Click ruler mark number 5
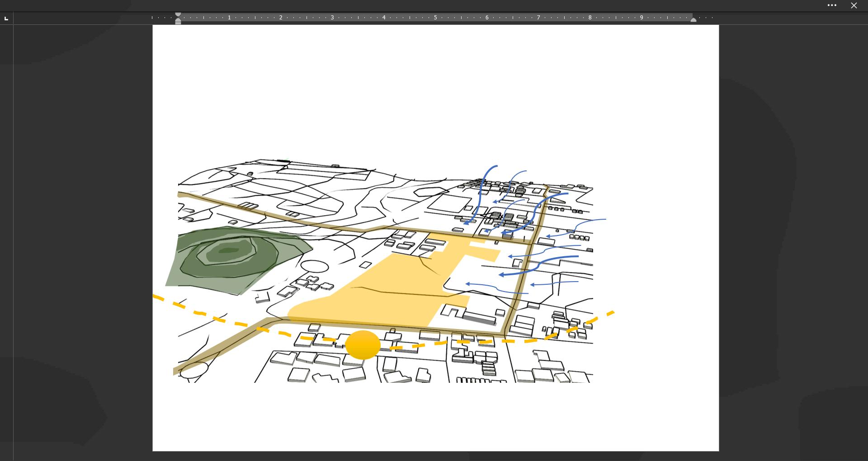 coord(435,18)
